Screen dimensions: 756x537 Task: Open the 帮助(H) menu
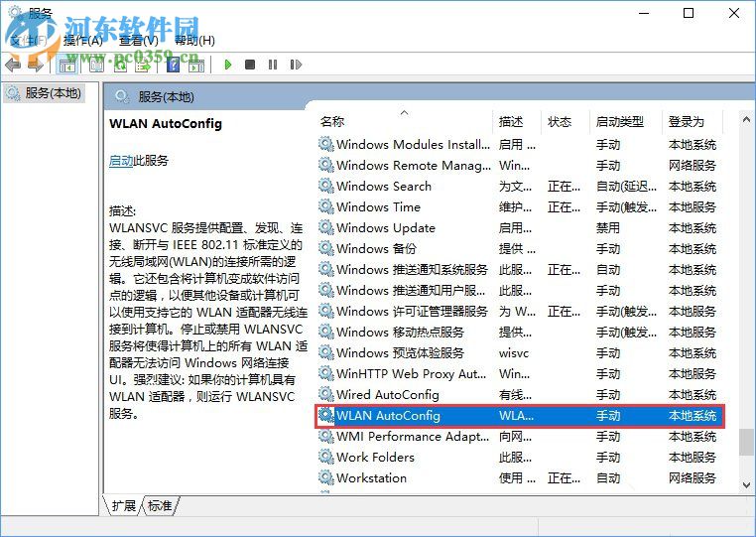pos(194,41)
